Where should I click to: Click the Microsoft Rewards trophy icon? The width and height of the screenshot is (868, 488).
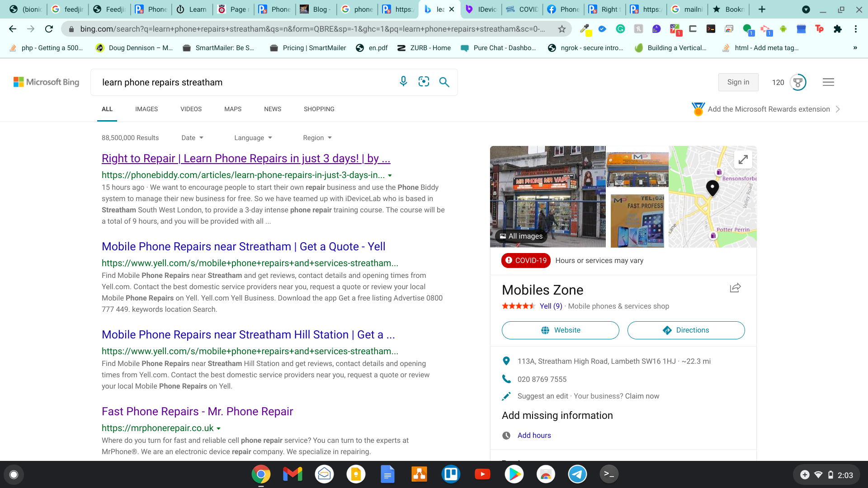pos(798,82)
